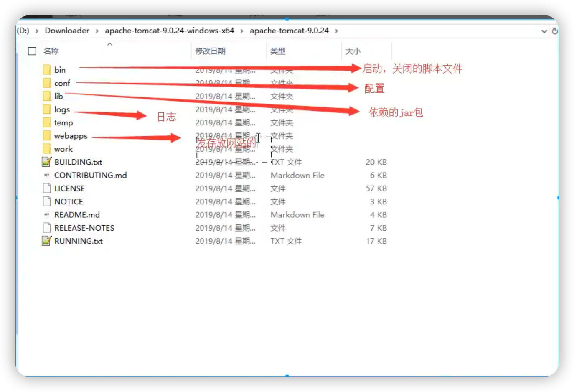The width and height of the screenshot is (574, 392).
Task: Open the work folder icon
Action: click(47, 149)
